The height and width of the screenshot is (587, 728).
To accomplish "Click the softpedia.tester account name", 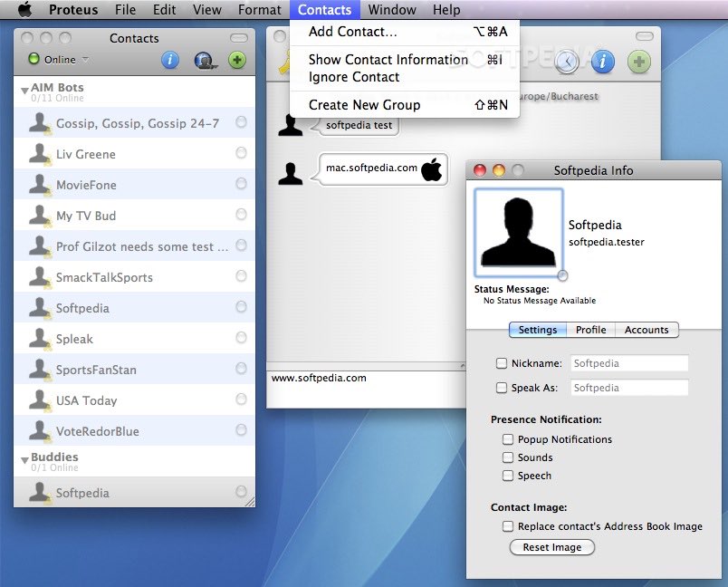I will [607, 242].
